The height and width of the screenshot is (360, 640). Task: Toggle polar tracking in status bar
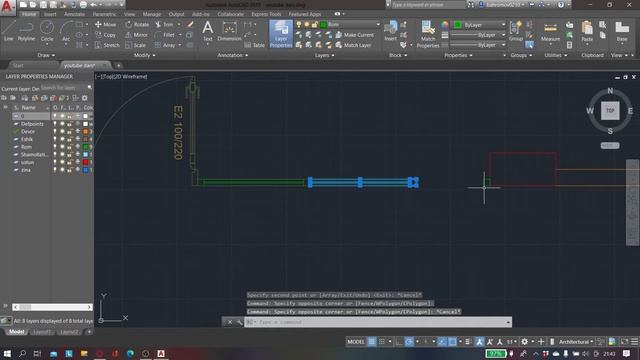[x=409, y=342]
